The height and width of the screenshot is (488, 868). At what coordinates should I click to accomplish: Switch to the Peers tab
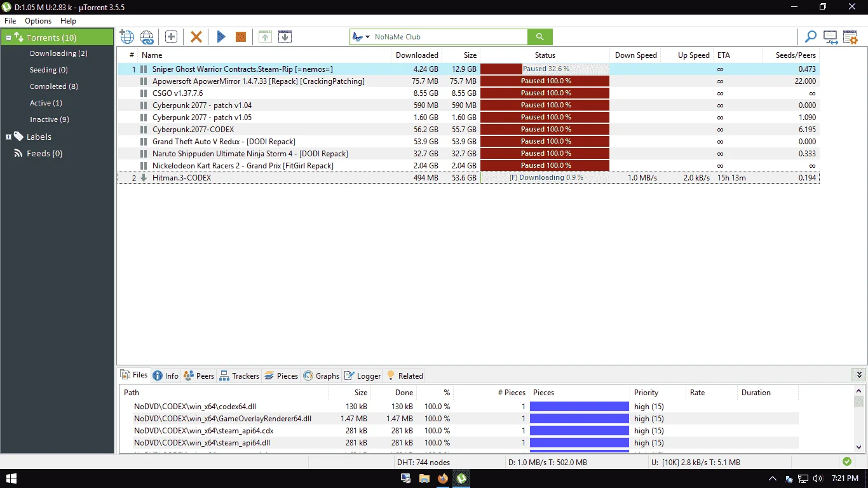pyautogui.click(x=199, y=376)
